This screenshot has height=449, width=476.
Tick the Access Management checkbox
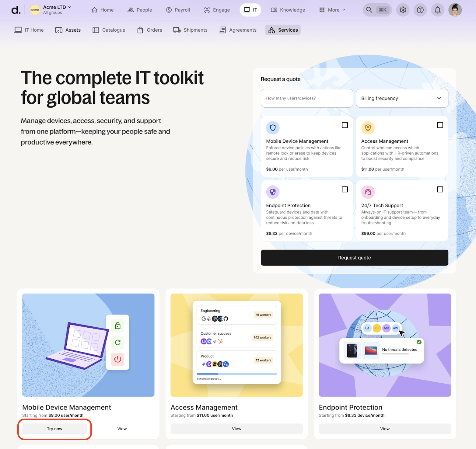440,125
